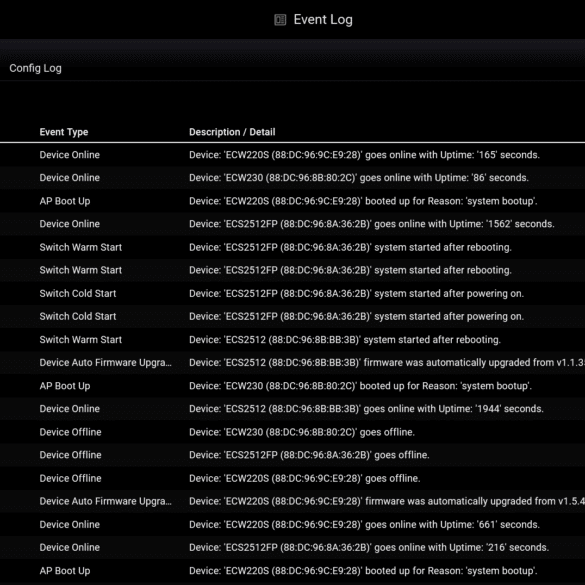Open the Config Log tab

coord(35,68)
